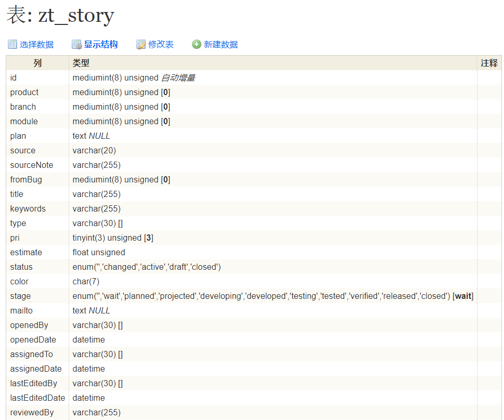
Task: Select the product column name
Action: pos(24,92)
